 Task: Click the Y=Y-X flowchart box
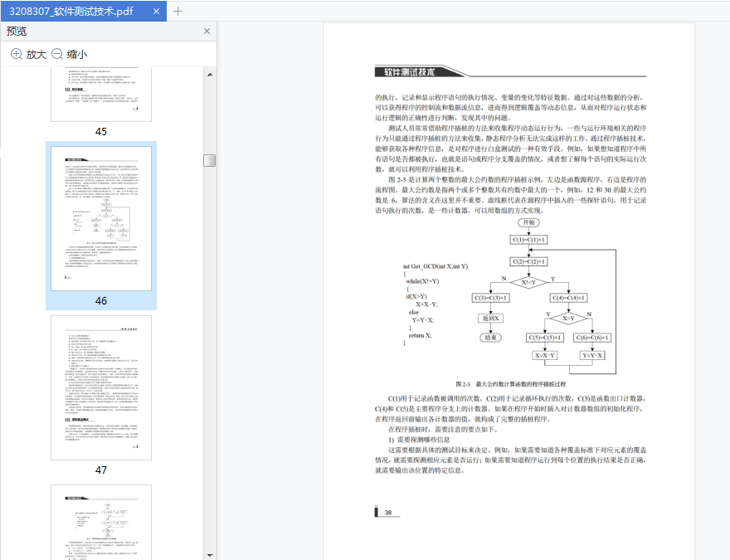(592, 355)
